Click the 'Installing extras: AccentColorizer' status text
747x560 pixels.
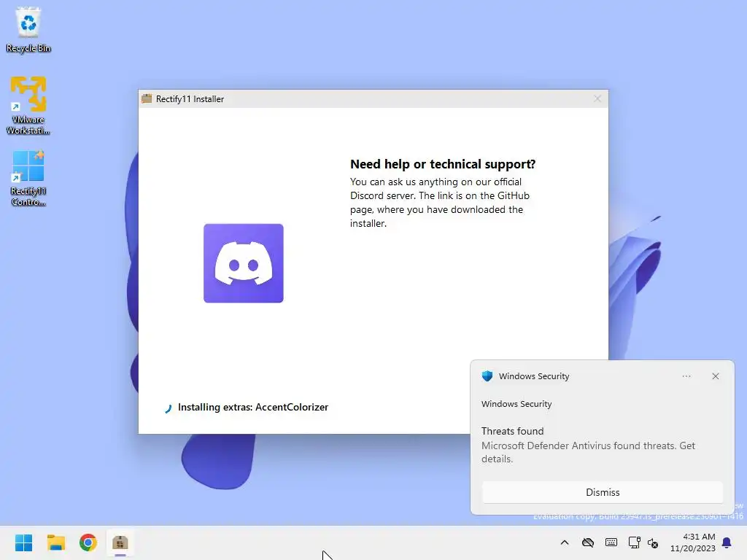tap(253, 407)
